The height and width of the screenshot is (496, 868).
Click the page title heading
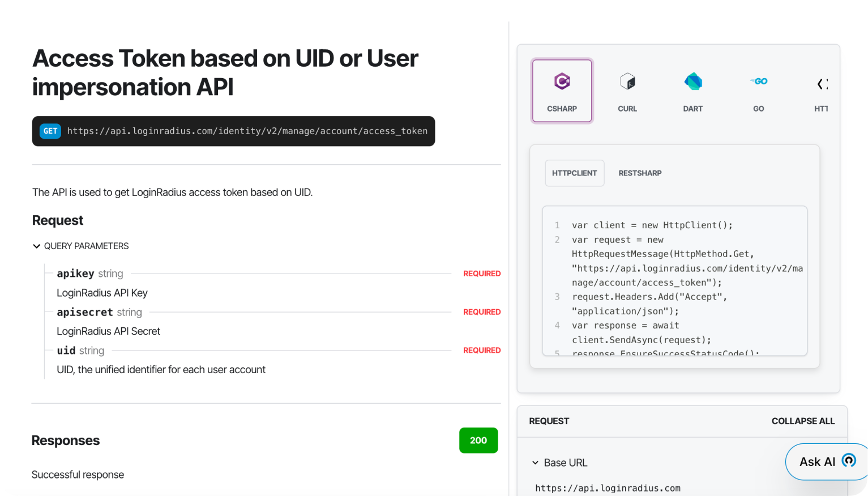(x=225, y=72)
